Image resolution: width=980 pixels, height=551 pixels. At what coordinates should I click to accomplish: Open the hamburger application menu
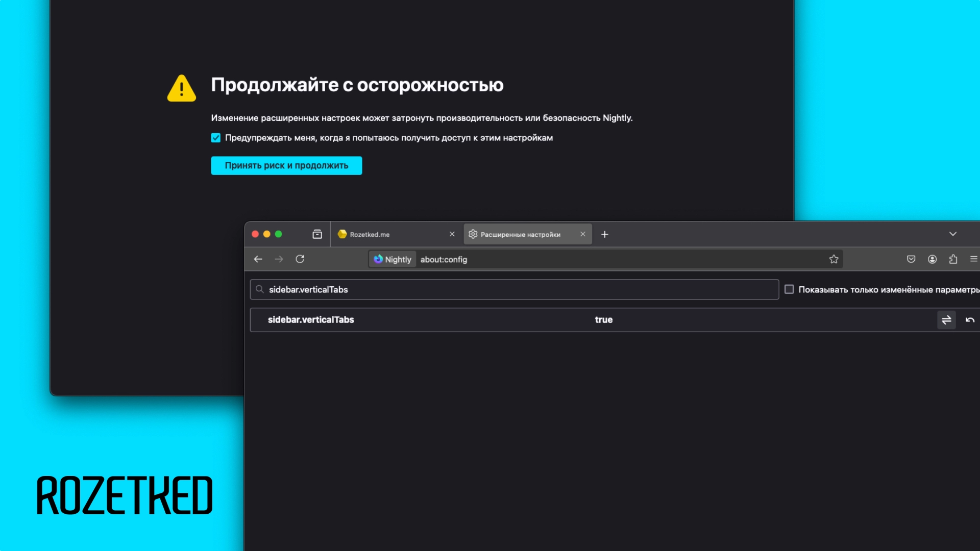coord(973,259)
